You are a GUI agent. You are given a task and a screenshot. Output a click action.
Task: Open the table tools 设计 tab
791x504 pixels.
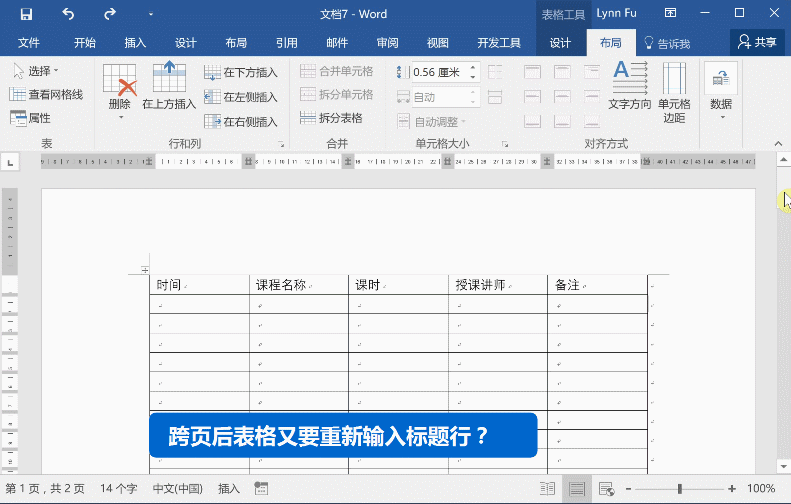(560, 43)
